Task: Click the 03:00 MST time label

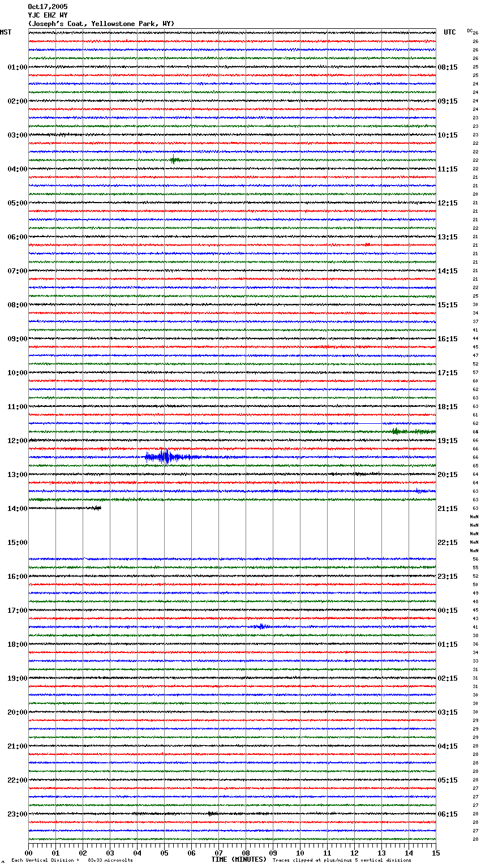Action: pyautogui.click(x=18, y=135)
